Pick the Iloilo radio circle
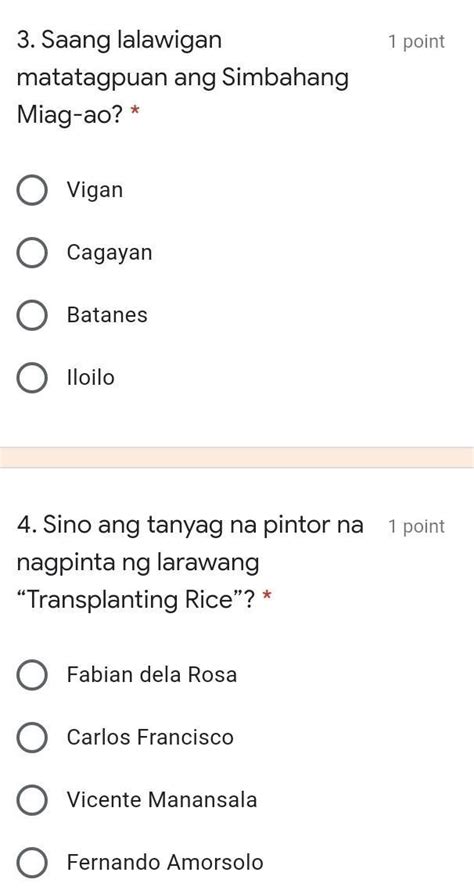The image size is (474, 894). (31, 378)
